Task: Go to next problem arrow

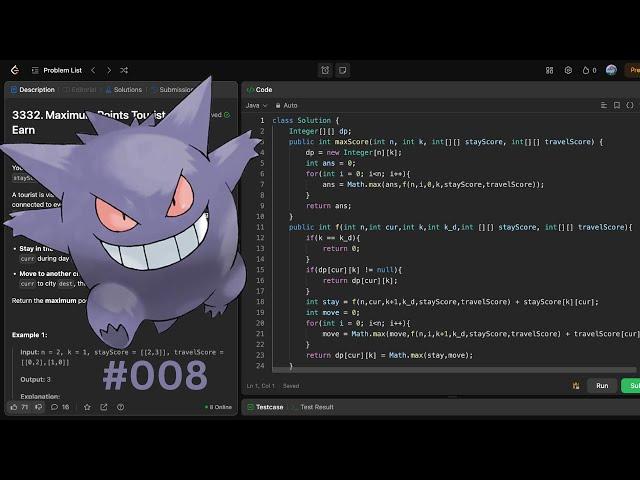Action: pyautogui.click(x=109, y=70)
